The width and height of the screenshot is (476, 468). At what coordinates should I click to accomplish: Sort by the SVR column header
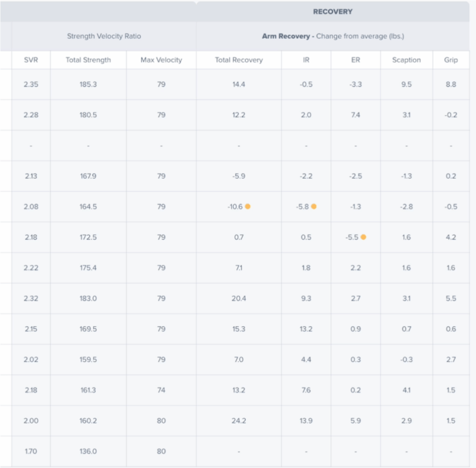coord(31,60)
